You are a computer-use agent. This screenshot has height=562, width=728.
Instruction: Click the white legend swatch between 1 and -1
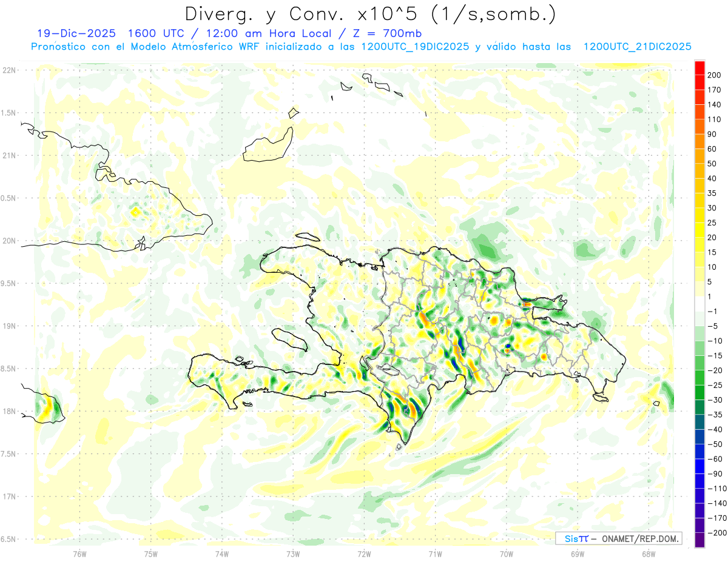[699, 304]
